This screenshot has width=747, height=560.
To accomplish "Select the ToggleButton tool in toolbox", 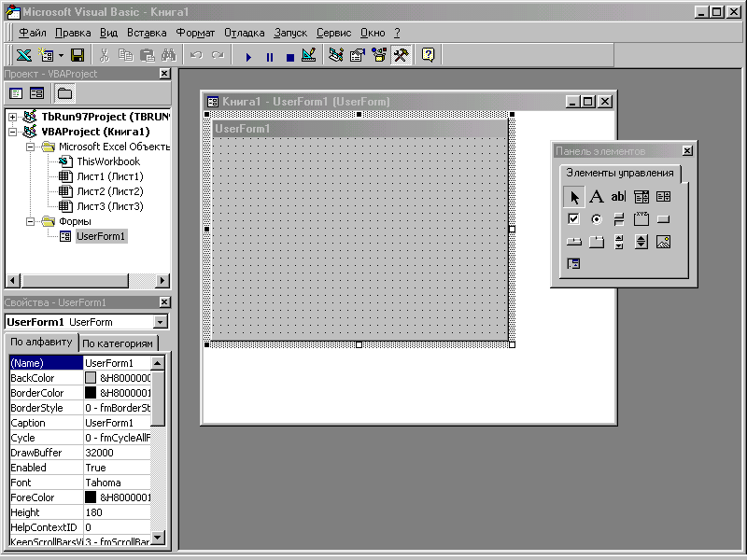I will tap(618, 219).
